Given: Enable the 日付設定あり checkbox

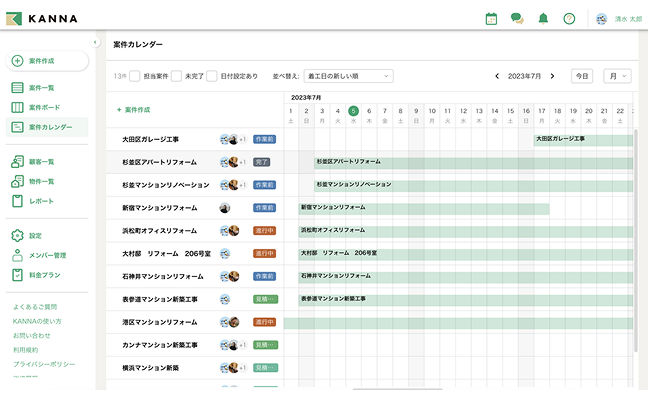Looking at the screenshot, I should pos(212,76).
